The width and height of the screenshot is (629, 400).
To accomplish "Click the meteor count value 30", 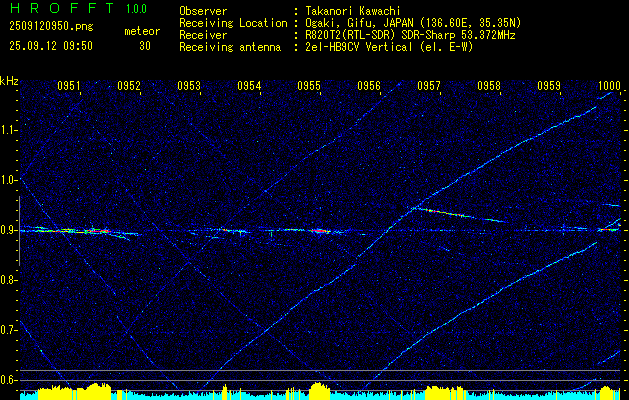I will pyautogui.click(x=145, y=46).
